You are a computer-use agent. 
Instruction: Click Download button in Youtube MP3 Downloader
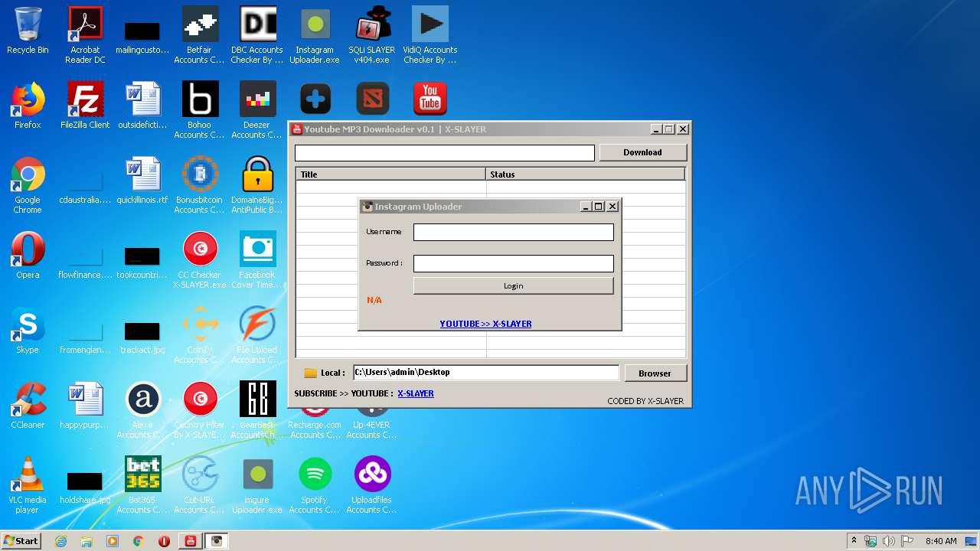(x=642, y=152)
